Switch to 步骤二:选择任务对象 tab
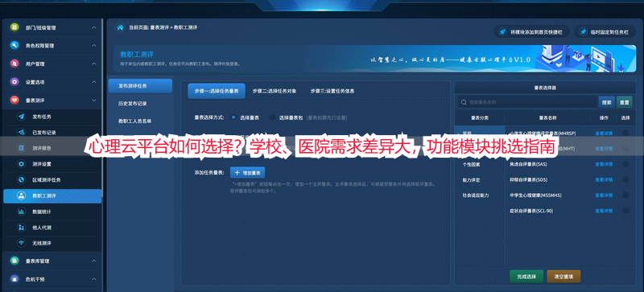644x292 pixels. [275, 91]
